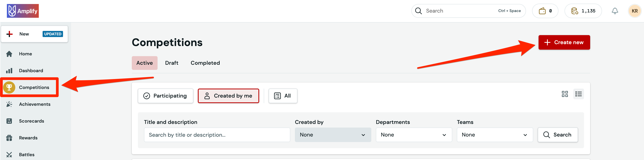Image resolution: width=644 pixels, height=160 pixels.
Task: Open the Completed competitions tab
Action: [205, 63]
